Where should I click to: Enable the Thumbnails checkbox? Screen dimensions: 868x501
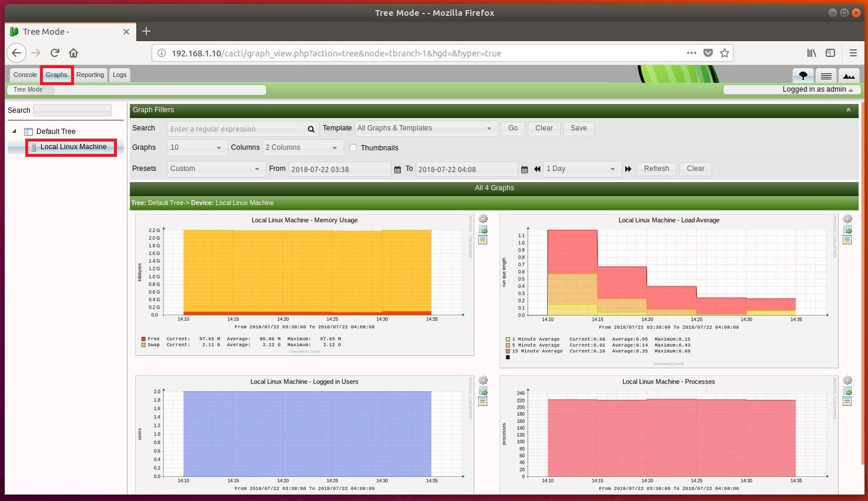coord(353,147)
